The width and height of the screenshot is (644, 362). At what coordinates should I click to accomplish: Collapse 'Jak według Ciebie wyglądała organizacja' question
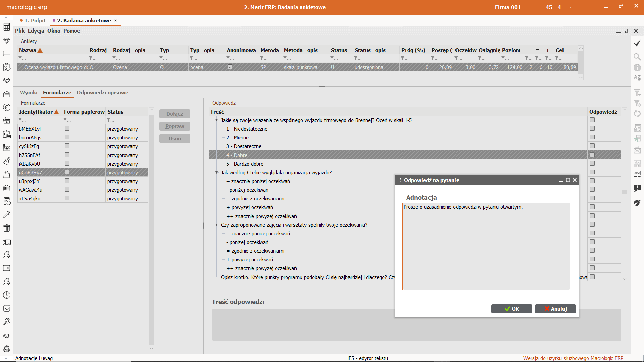pyautogui.click(x=217, y=172)
